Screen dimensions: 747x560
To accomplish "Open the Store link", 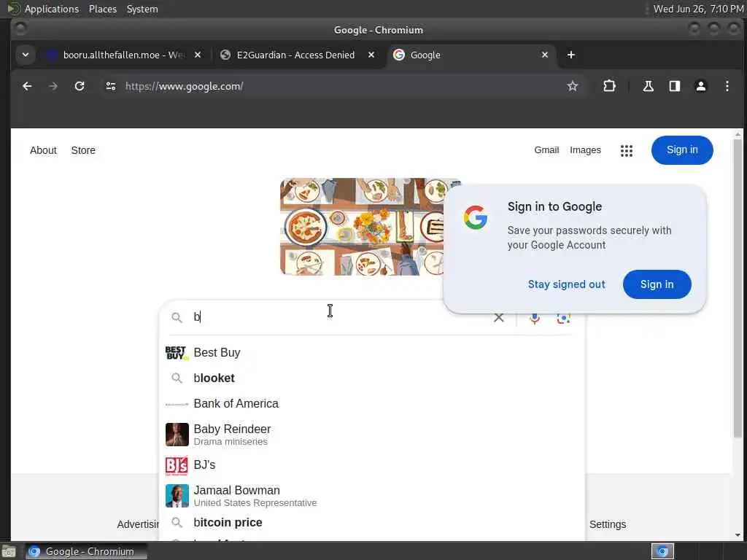I will click(83, 150).
